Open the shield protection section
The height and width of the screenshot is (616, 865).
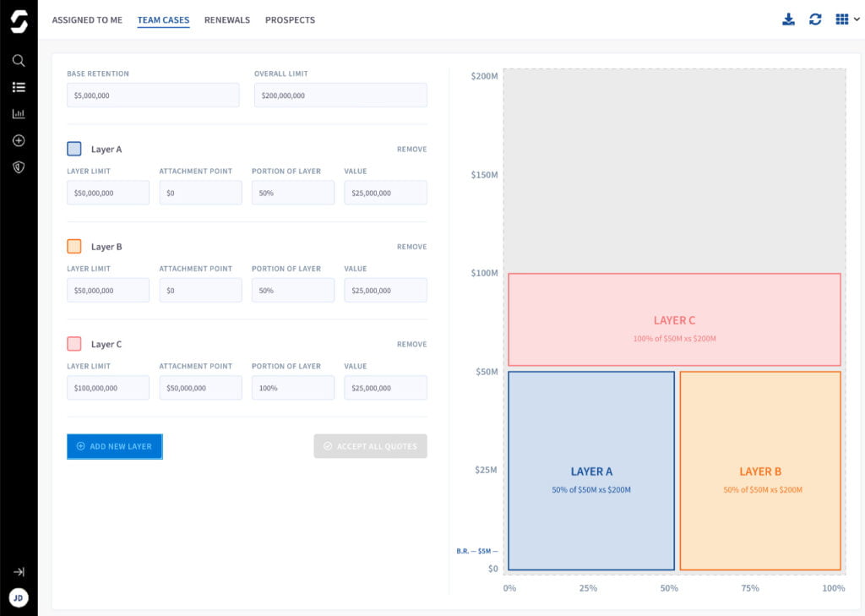(x=19, y=166)
